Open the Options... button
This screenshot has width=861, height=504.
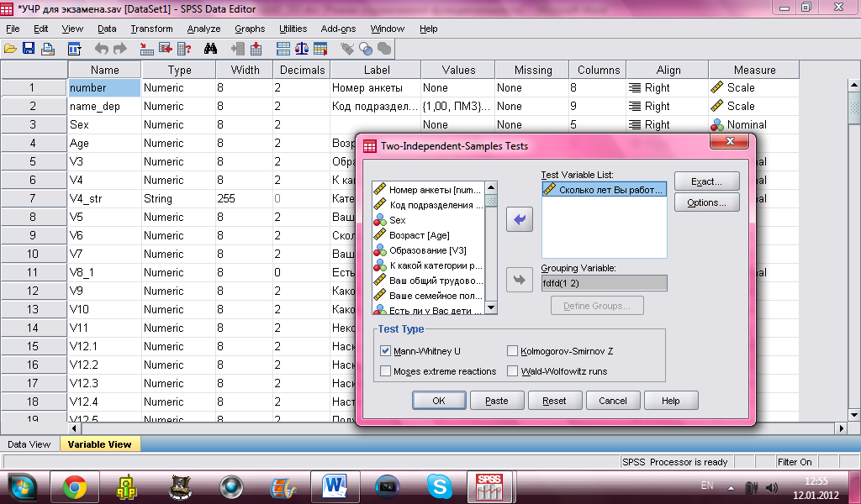coord(706,202)
